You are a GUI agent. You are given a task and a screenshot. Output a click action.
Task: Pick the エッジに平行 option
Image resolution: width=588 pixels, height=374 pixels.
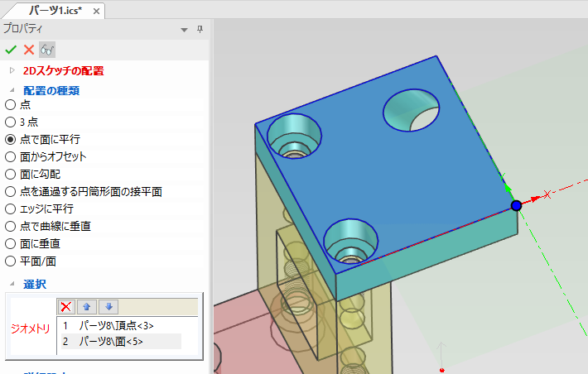pyautogui.click(x=10, y=209)
